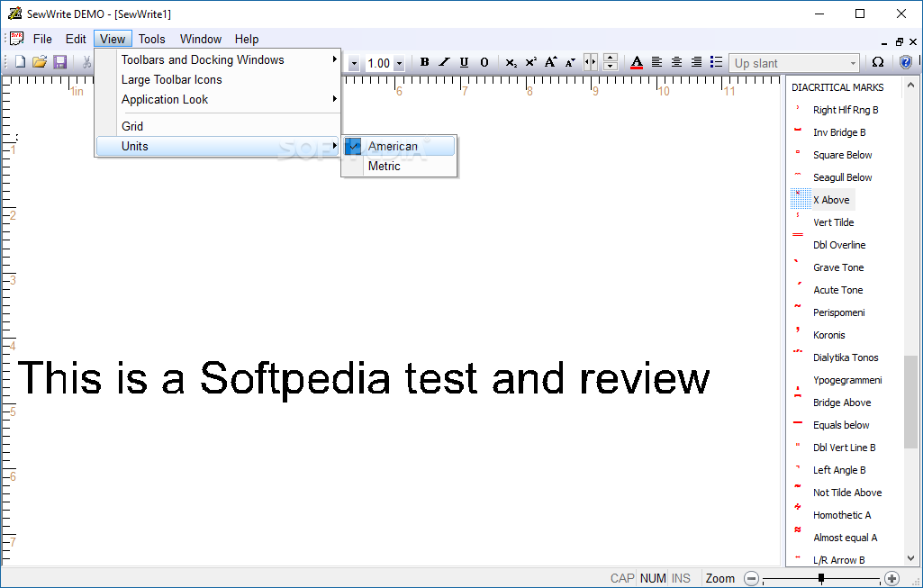Click the marks panel scroll-down arrow

tap(910, 558)
